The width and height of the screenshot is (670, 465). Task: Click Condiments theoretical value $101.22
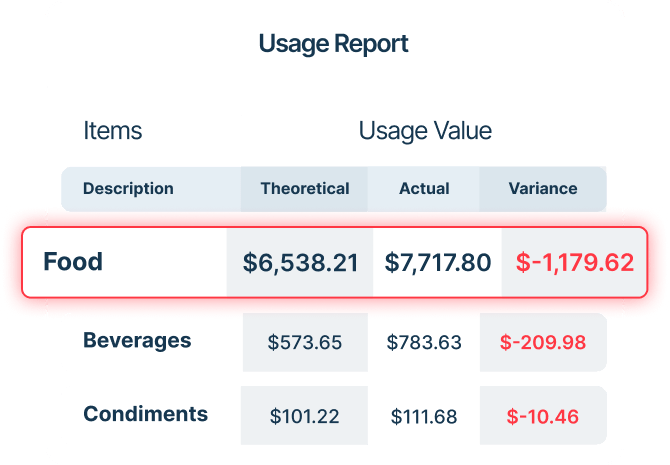(x=304, y=416)
